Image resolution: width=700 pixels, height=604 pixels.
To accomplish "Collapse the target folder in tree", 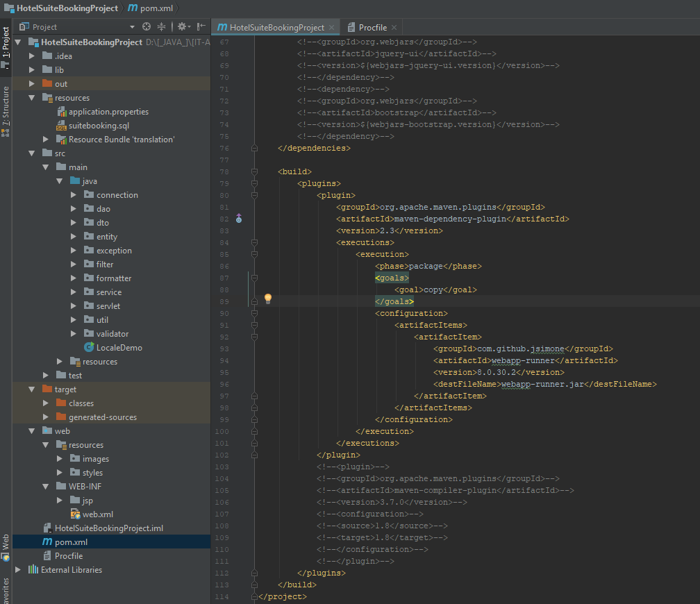I will point(32,389).
